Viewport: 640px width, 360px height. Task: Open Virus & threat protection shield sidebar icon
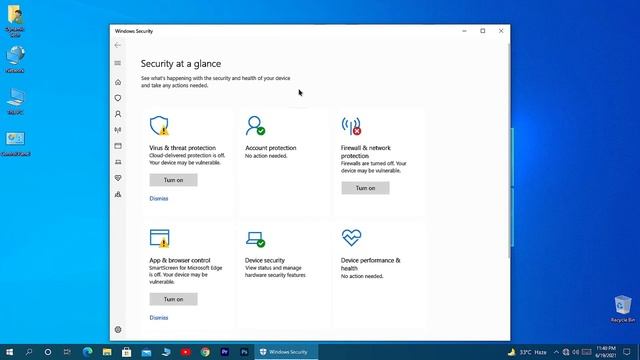tap(118, 98)
